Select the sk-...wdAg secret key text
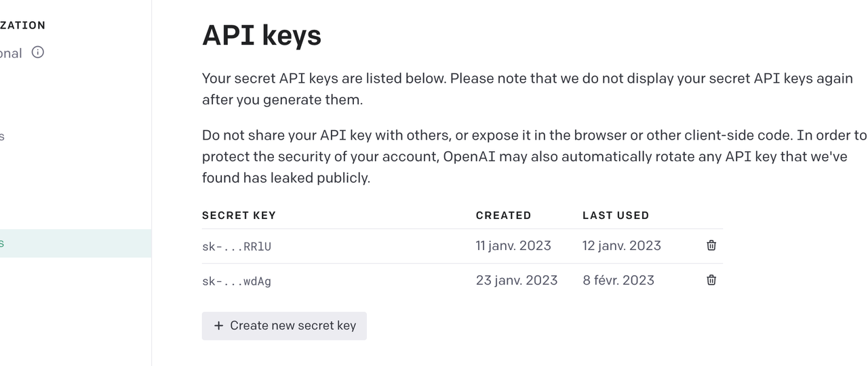The image size is (868, 366). tap(237, 281)
